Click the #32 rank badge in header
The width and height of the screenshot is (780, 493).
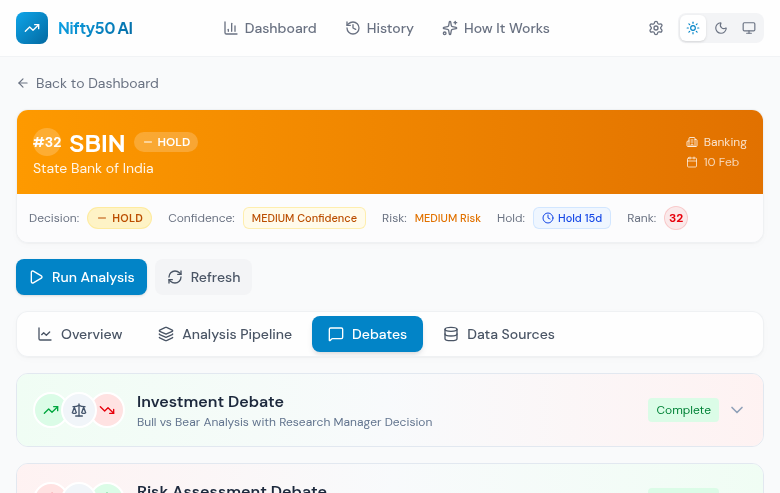[47, 142]
